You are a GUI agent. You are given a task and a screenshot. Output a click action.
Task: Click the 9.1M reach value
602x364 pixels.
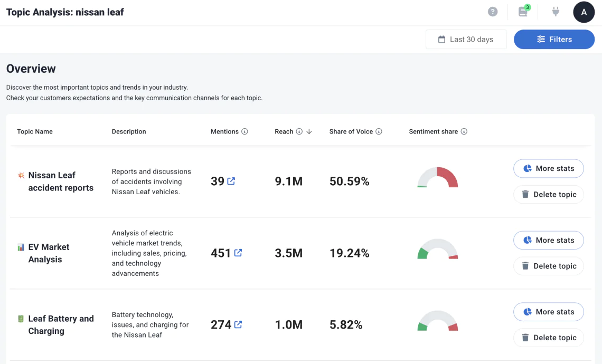pyautogui.click(x=289, y=181)
